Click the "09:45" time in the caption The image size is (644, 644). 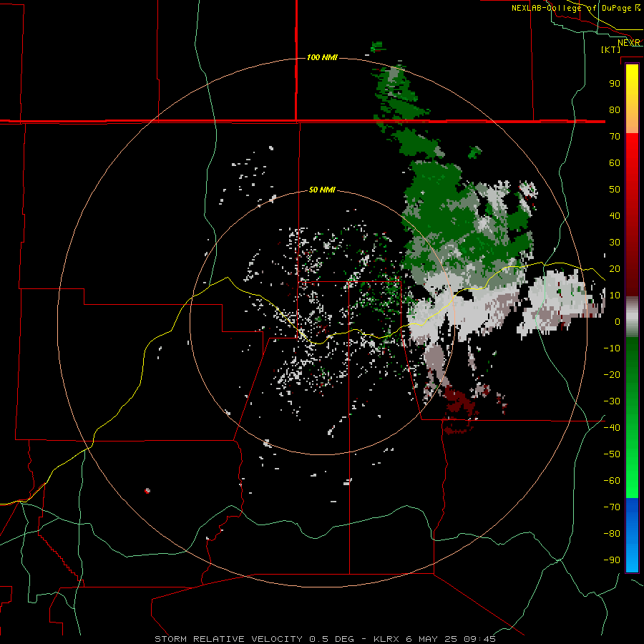click(x=479, y=639)
